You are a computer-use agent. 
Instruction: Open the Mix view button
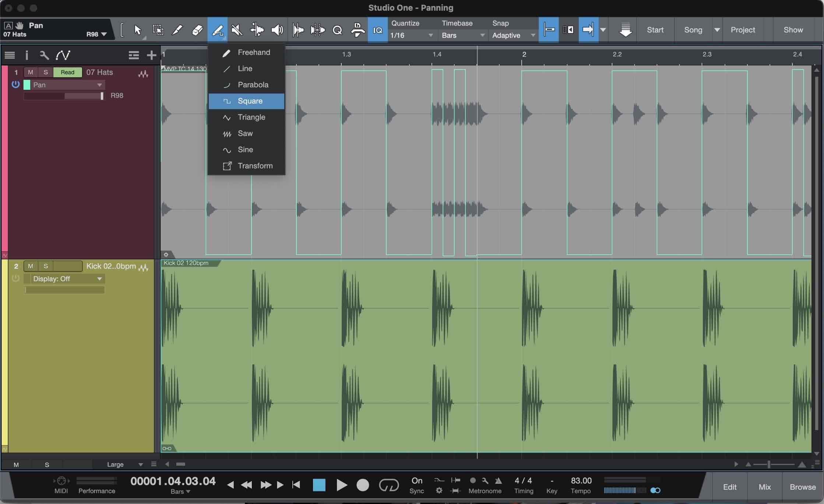click(x=764, y=487)
